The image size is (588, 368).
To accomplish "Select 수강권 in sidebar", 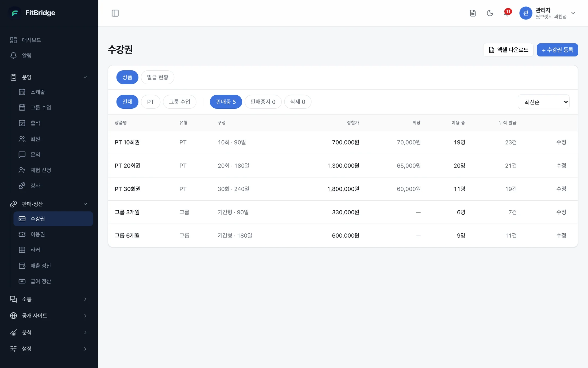I will tap(53, 219).
